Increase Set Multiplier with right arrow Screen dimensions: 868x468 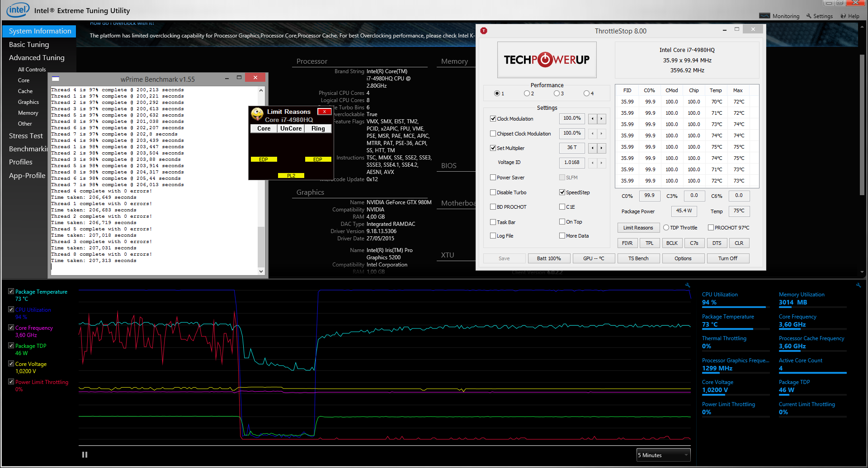tap(601, 148)
